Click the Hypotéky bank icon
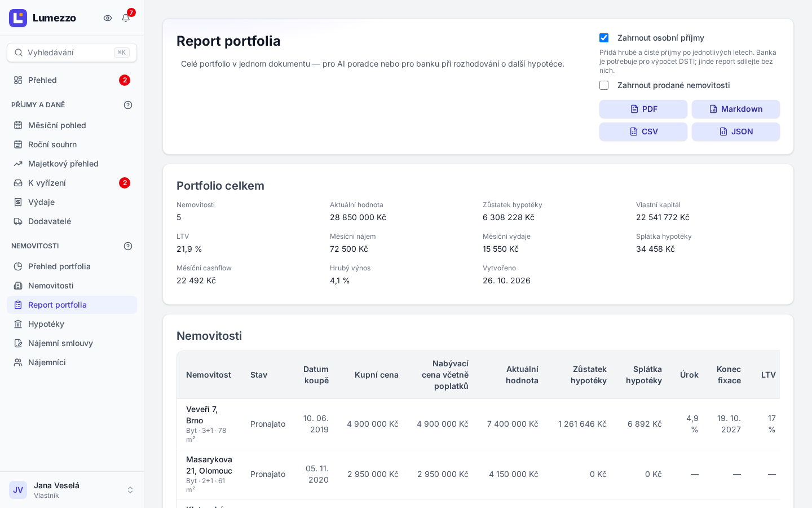 [18, 324]
